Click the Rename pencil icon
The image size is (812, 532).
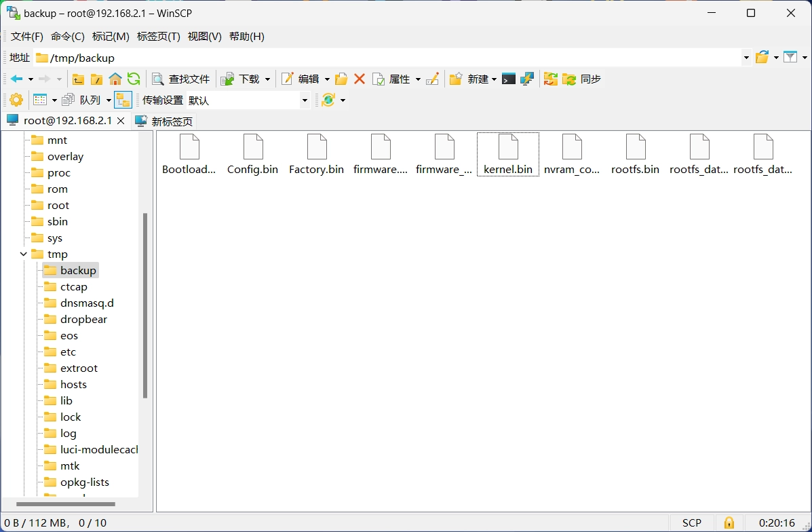432,79
